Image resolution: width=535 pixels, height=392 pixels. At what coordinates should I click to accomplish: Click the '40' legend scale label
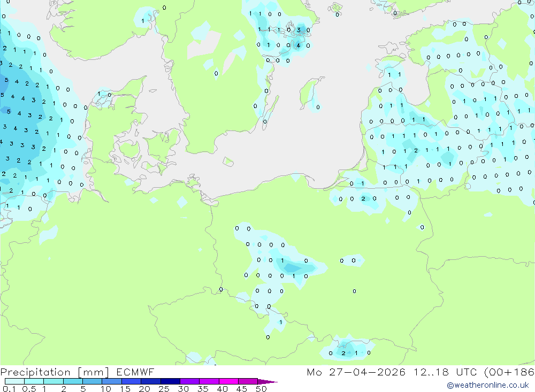point(222,389)
